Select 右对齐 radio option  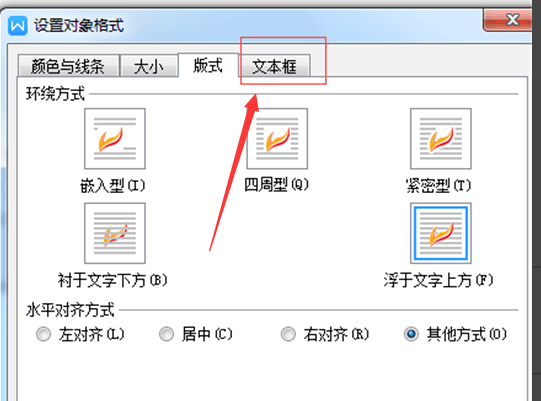[288, 334]
